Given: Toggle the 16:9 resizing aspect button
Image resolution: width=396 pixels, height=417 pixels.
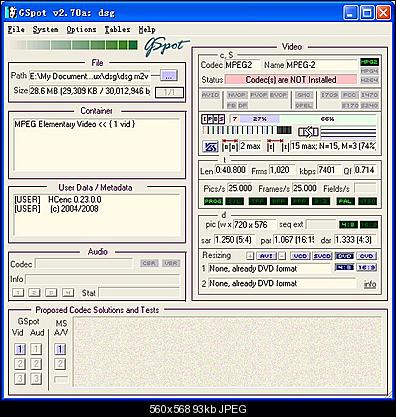Looking at the screenshot, I should click(367, 267).
